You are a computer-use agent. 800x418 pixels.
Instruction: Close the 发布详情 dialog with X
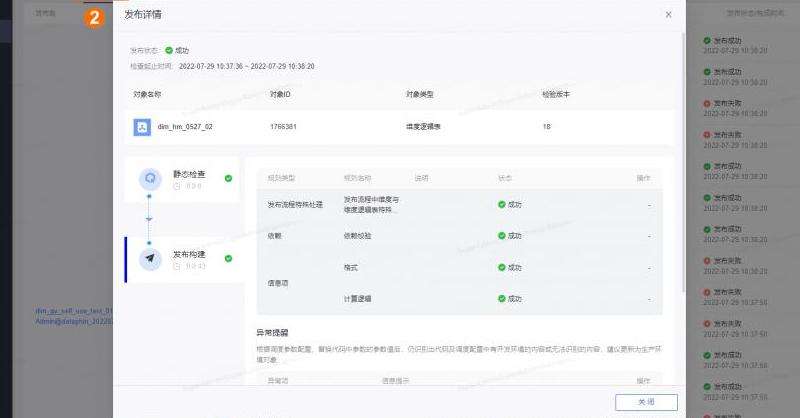tap(668, 15)
